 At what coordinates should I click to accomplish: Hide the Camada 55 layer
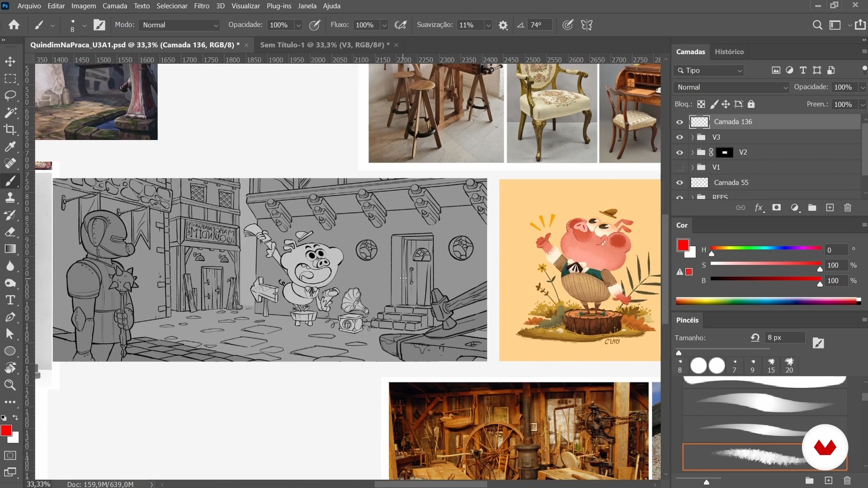click(x=679, y=183)
